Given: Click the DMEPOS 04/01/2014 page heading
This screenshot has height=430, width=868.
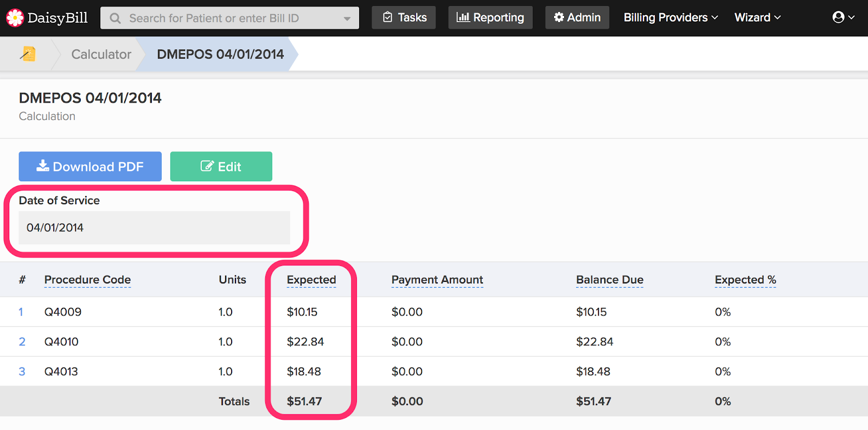Looking at the screenshot, I should (x=90, y=98).
